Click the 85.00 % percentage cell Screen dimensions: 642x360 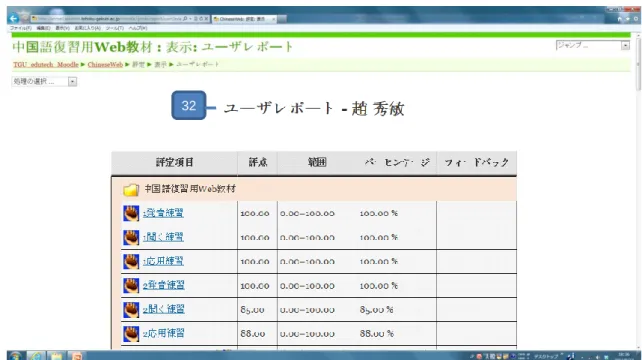point(376,310)
